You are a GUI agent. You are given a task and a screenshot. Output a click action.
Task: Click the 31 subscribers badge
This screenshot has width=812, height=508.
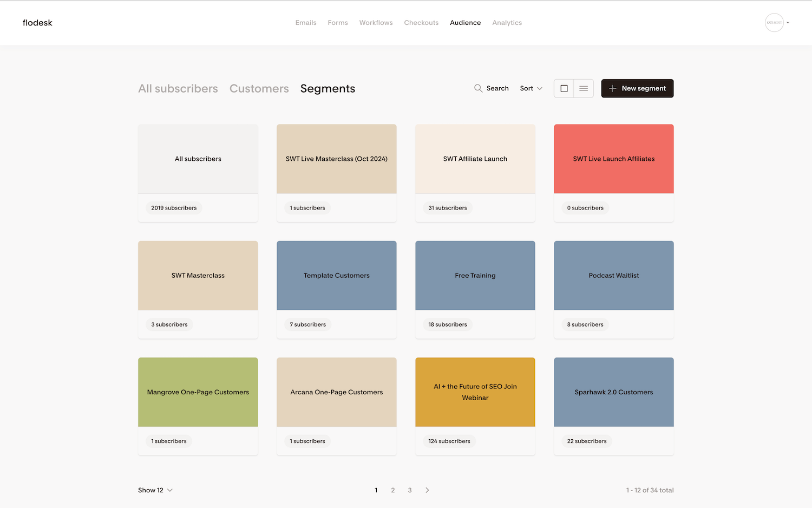click(448, 208)
